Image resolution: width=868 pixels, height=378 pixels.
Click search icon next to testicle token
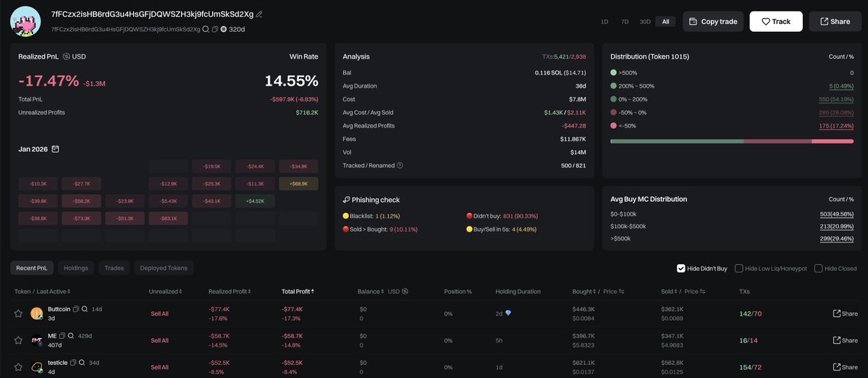coord(83,363)
